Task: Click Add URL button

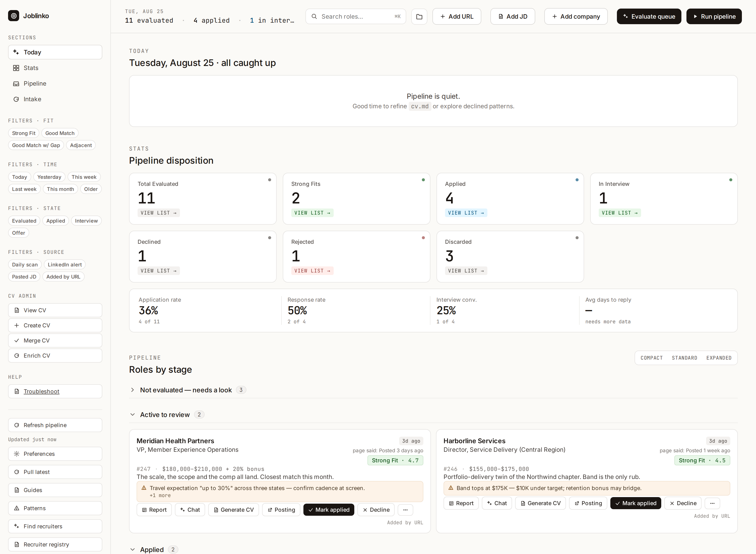Action: pos(457,16)
